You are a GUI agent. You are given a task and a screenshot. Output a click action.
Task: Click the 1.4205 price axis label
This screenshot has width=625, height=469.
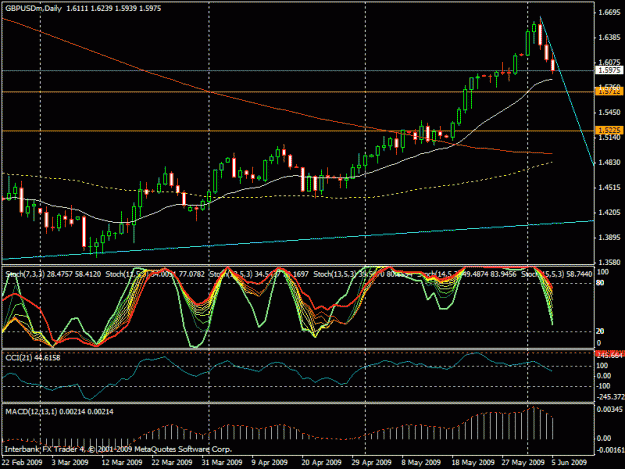609,212
